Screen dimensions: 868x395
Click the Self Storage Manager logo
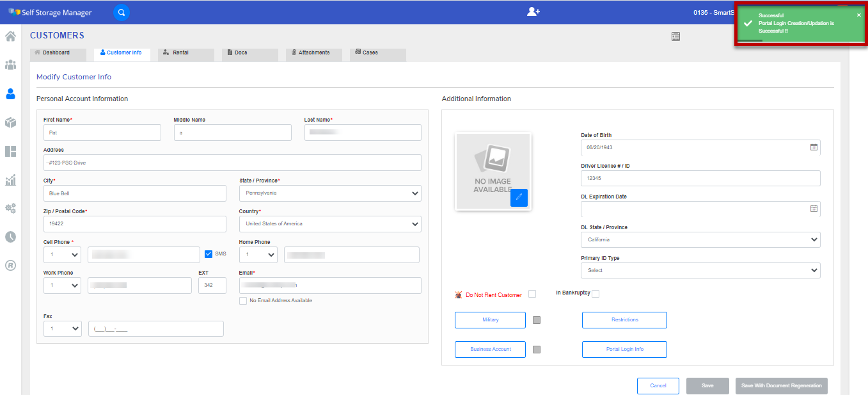pos(50,13)
